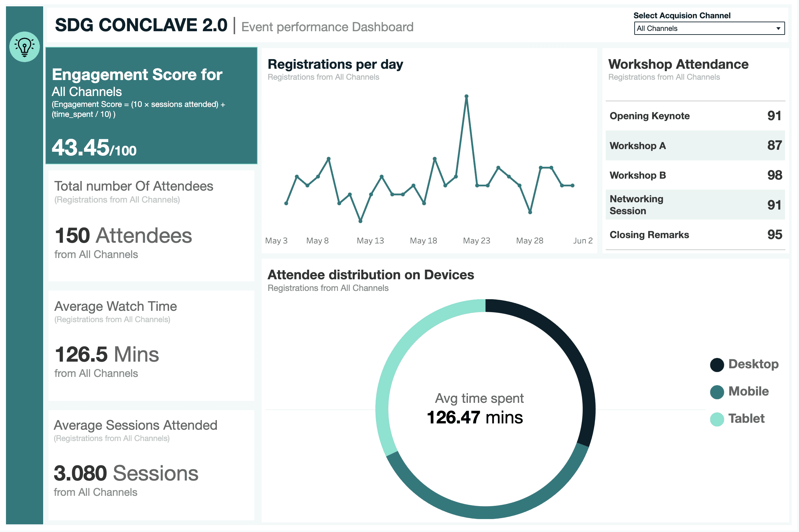The image size is (799, 532).
Task: Click the value 87 for Workshop A
Action: [774, 145]
